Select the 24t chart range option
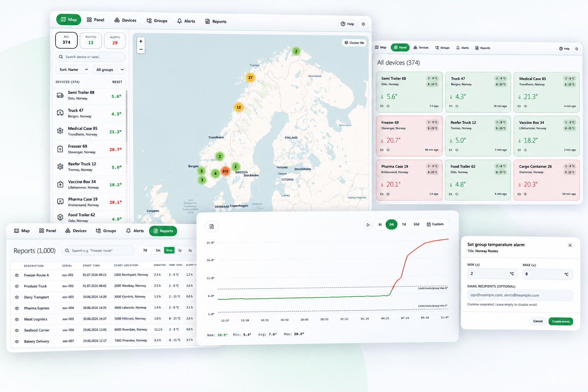588x392 pixels. pos(392,225)
